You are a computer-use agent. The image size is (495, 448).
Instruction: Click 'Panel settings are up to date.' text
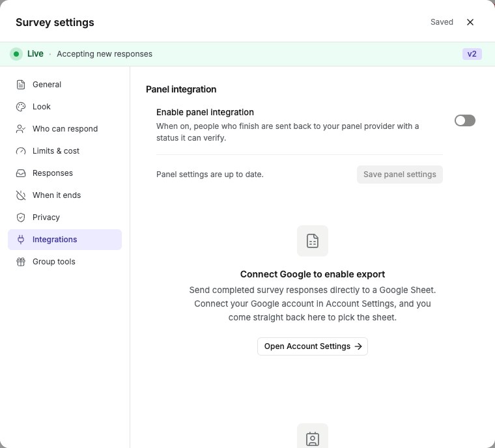210,175
